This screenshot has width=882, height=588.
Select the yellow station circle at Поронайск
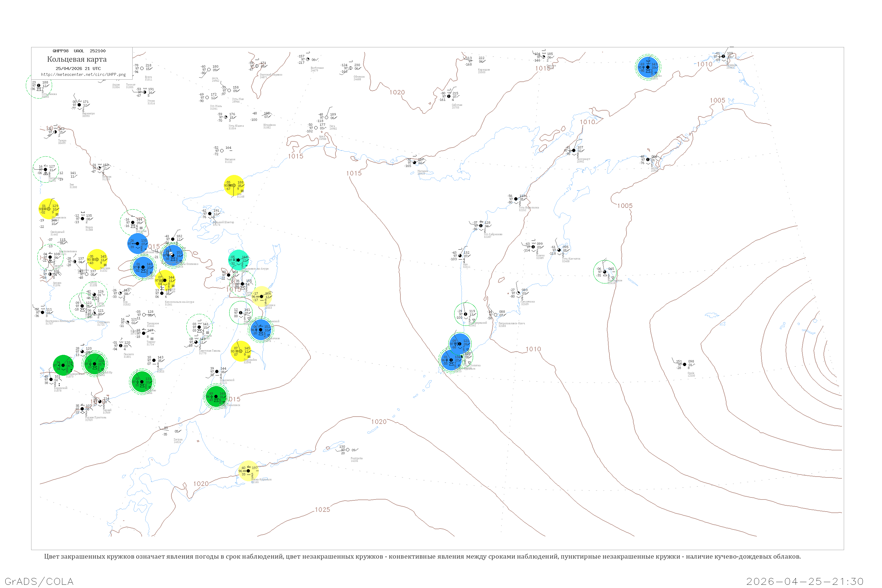(241, 351)
